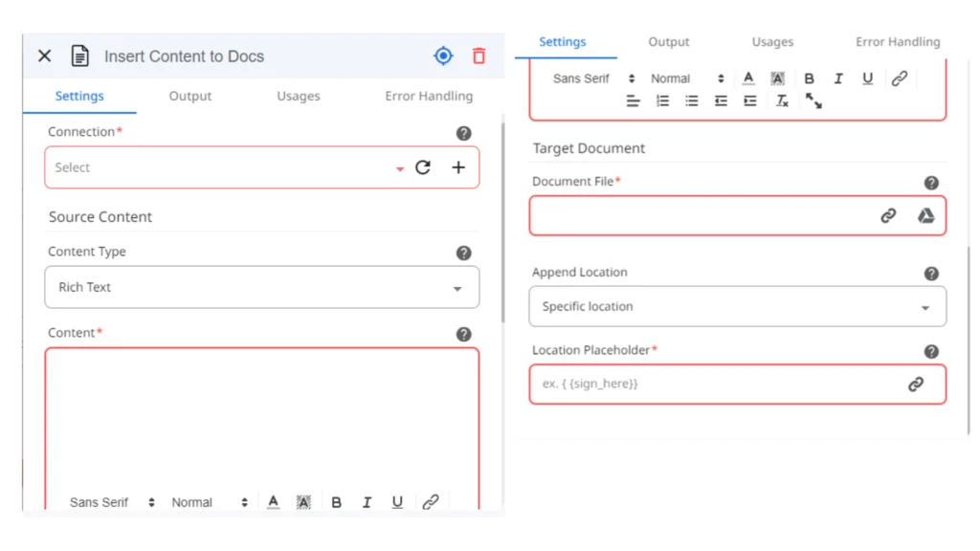Add a new connection with plus icon
This screenshot has width=980, height=551.
pyautogui.click(x=458, y=167)
